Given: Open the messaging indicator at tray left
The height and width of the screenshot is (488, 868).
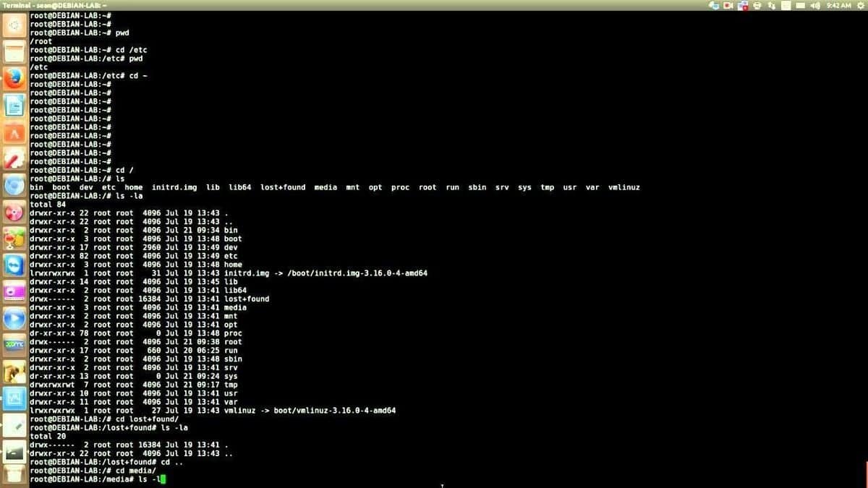Looking at the screenshot, I should click(715, 6).
